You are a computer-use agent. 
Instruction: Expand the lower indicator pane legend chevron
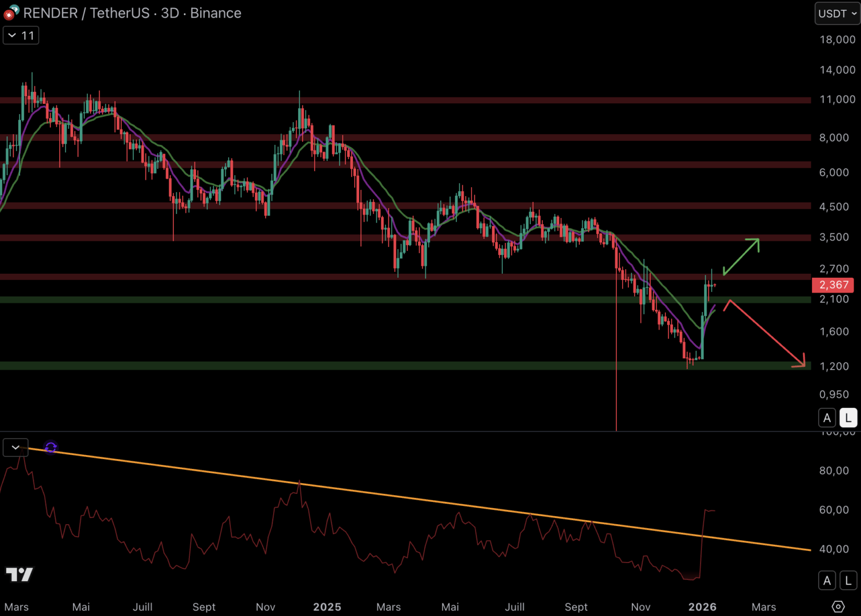pos(15,448)
